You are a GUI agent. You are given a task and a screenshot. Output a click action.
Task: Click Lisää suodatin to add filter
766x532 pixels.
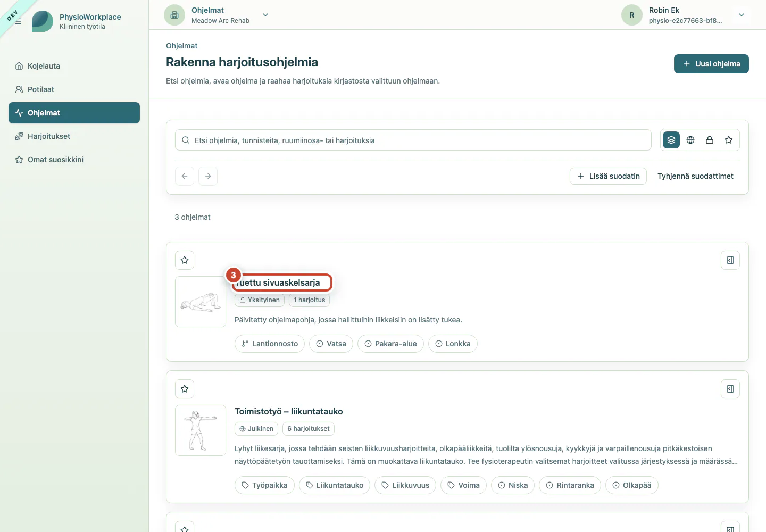tap(608, 176)
